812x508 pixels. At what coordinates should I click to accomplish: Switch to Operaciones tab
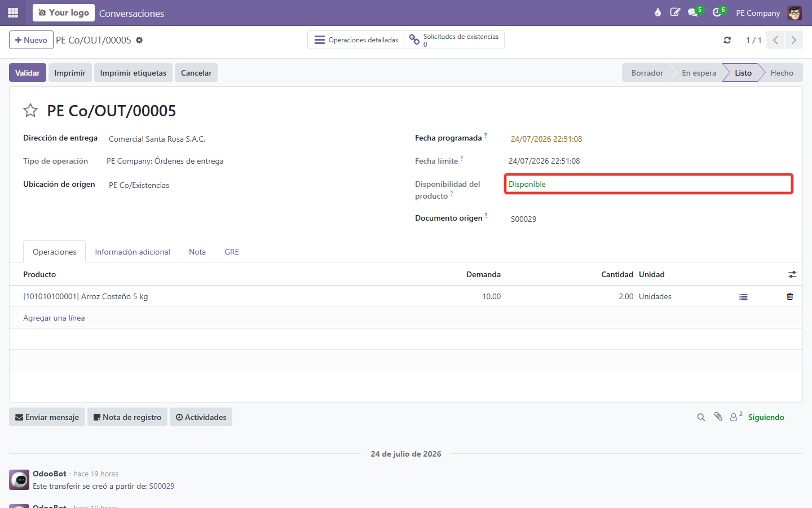[55, 252]
